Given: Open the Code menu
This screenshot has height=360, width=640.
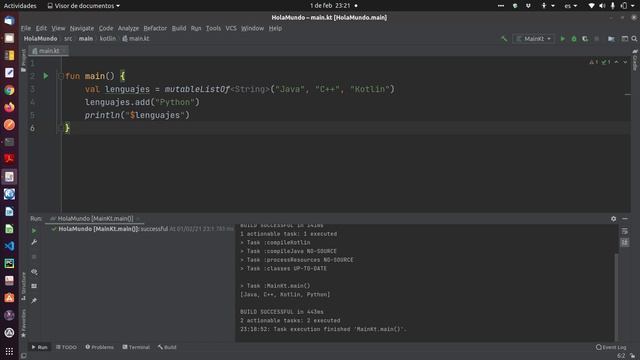Looking at the screenshot, I should (x=106, y=28).
